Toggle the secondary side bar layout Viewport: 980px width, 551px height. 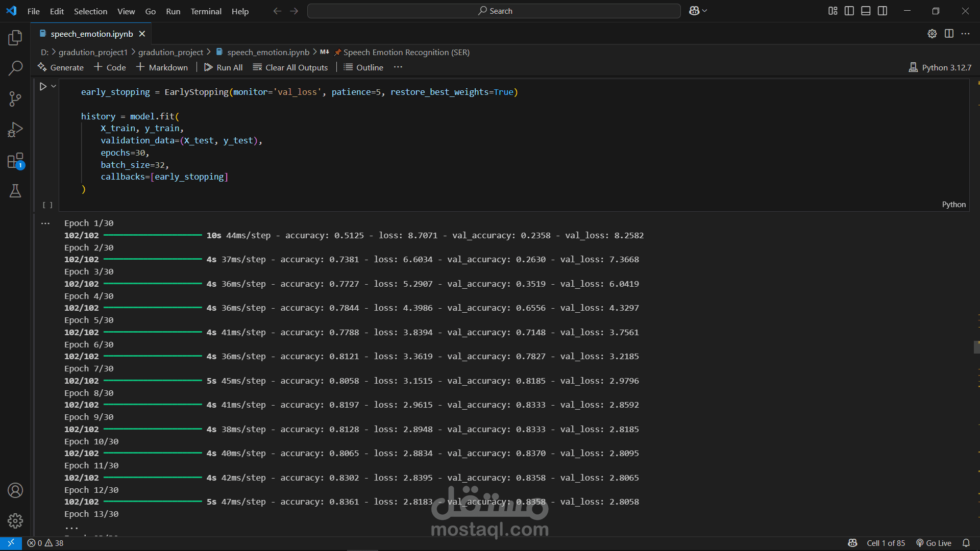[883, 11]
